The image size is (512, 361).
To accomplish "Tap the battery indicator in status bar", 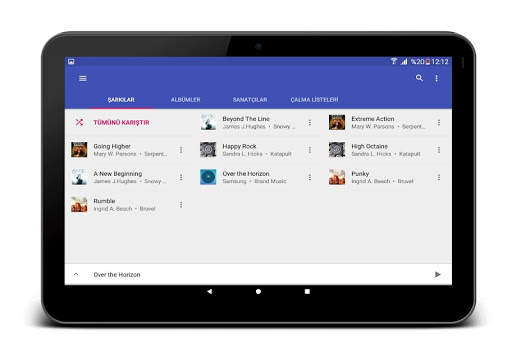I will [x=427, y=62].
